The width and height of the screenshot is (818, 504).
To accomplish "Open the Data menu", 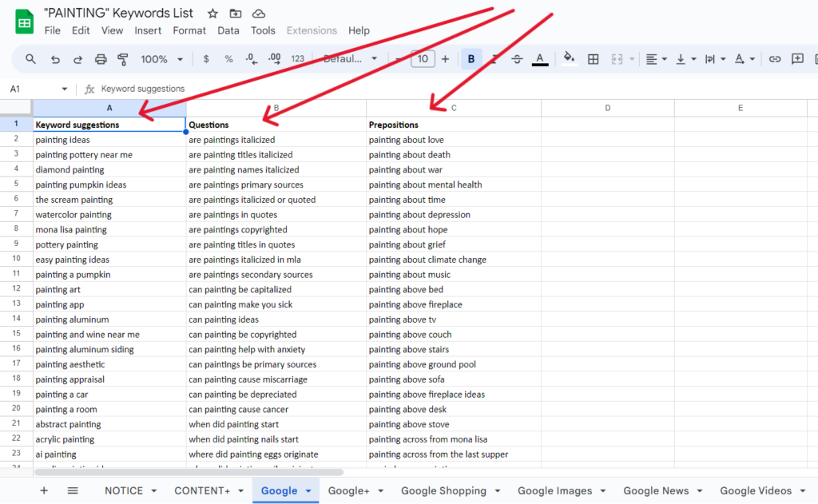I will (x=228, y=30).
